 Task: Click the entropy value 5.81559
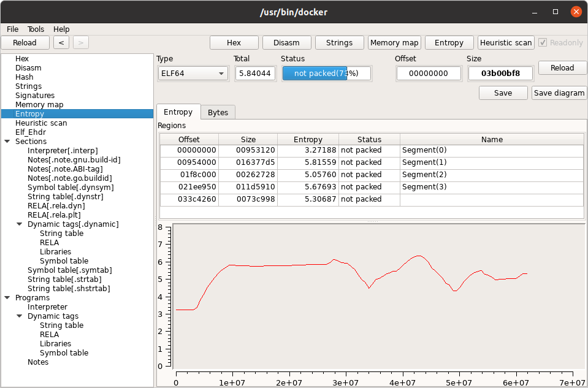click(308, 162)
